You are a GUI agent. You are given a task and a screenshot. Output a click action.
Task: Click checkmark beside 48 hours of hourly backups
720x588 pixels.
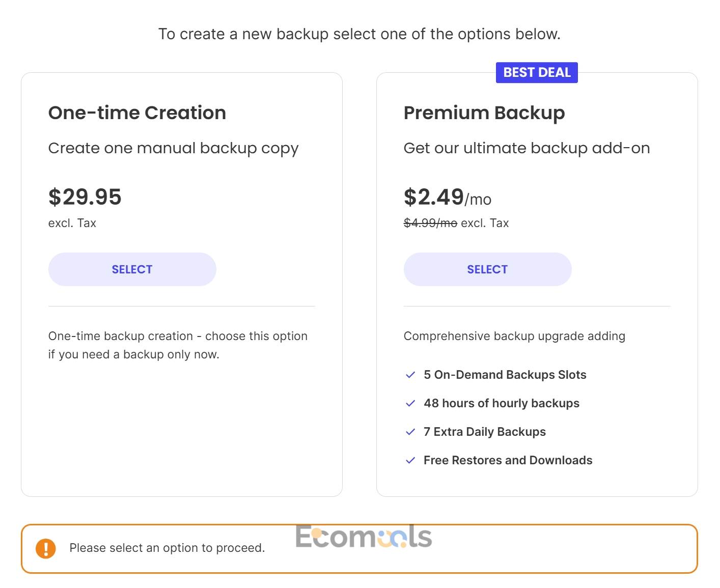410,404
